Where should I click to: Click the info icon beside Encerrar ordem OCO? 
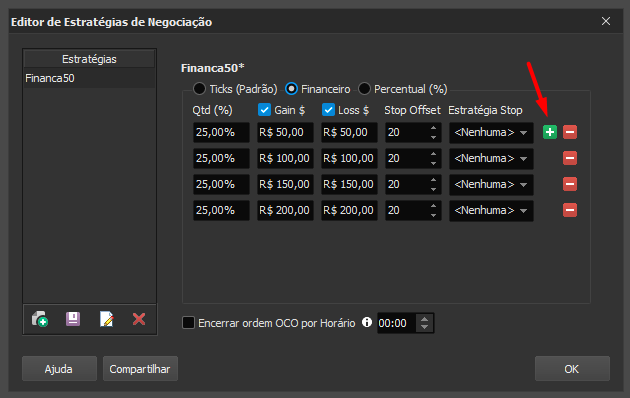tap(366, 322)
